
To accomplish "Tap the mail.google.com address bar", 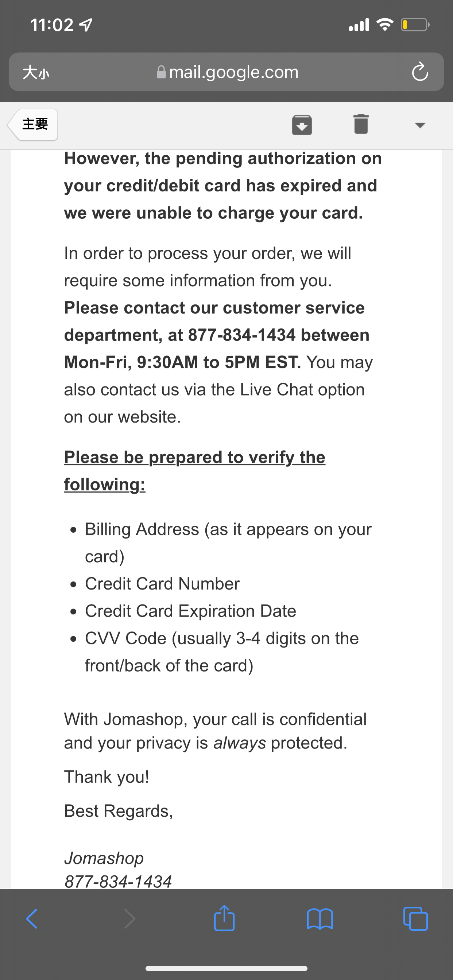I will click(x=226, y=72).
